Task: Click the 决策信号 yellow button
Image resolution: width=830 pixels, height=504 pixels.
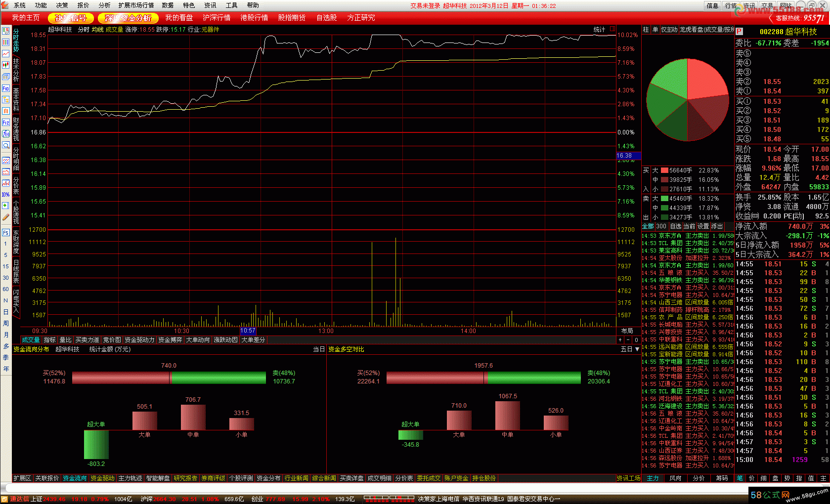Action: [71, 18]
